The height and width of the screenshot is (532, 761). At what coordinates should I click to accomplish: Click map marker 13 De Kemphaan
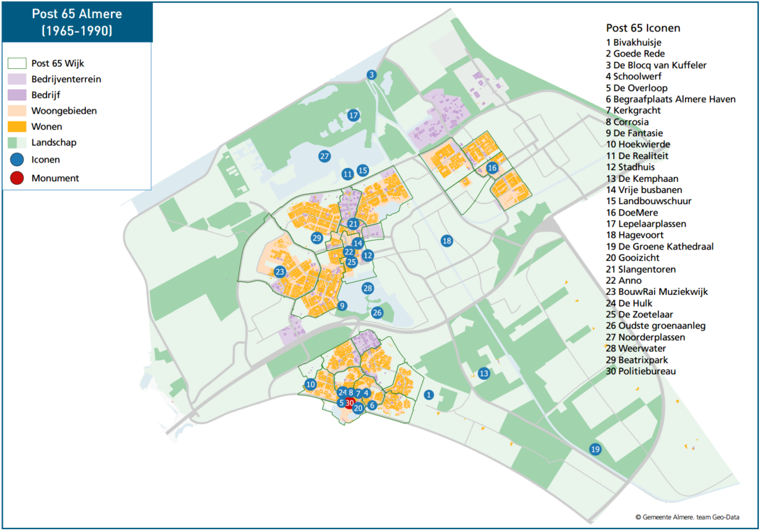tap(484, 374)
